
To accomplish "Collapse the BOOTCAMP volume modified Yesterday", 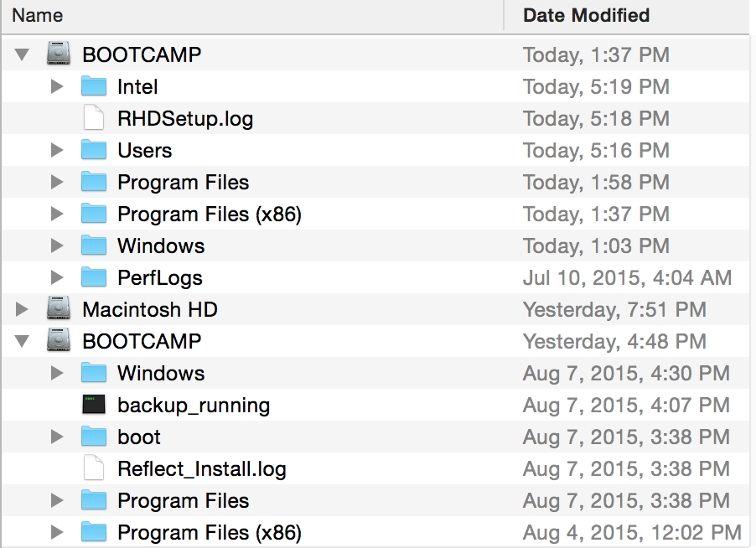I will coord(23,341).
